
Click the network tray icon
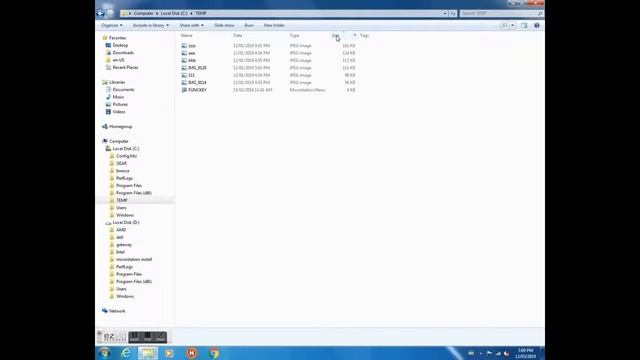pyautogui.click(x=498, y=353)
